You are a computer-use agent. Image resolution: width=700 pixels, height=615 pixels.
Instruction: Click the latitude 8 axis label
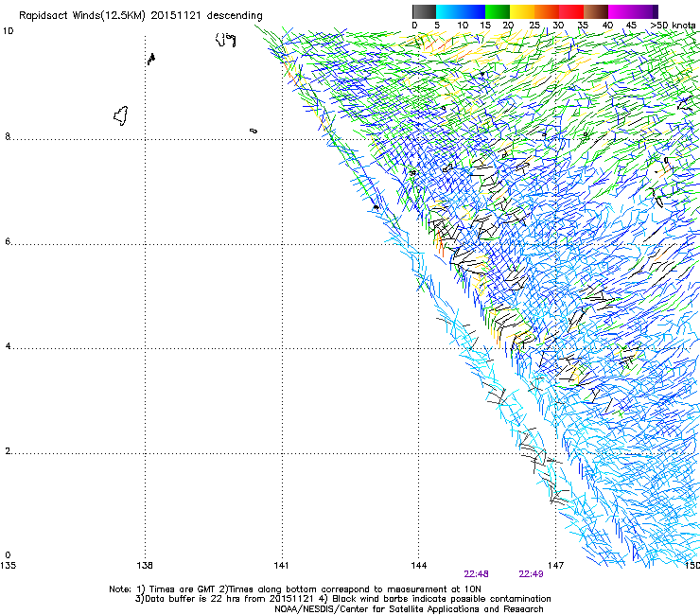tap(8, 136)
